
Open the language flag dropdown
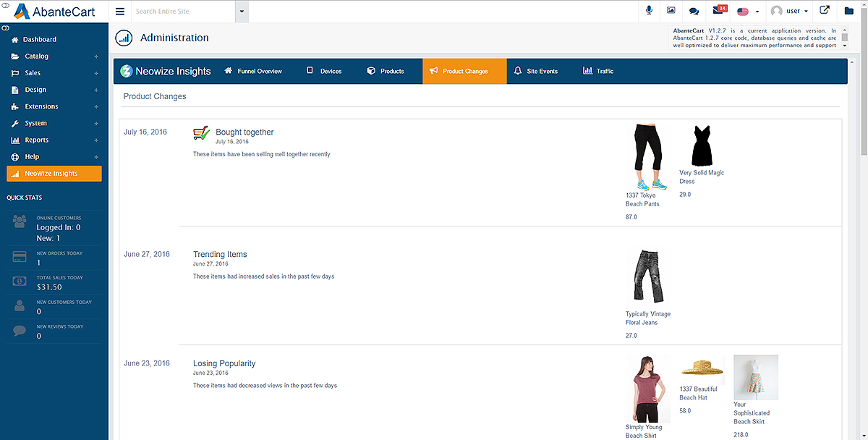point(747,11)
